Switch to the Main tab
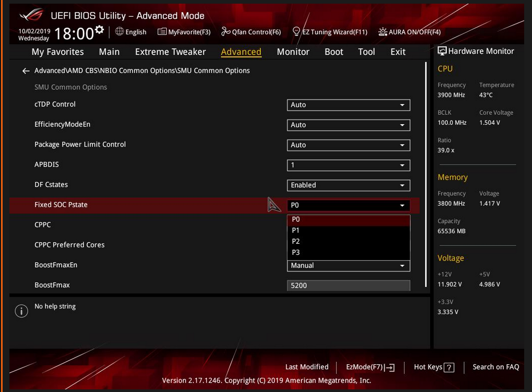 pyautogui.click(x=109, y=52)
